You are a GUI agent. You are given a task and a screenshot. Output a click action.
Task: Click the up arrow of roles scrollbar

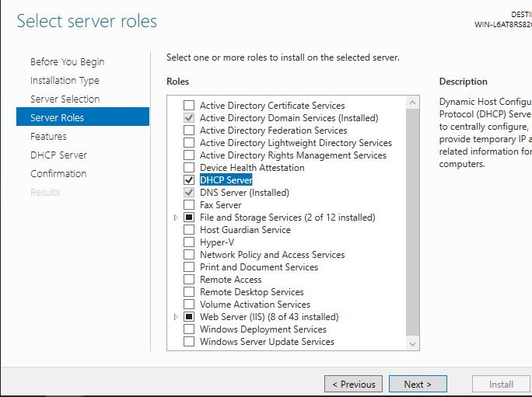click(x=412, y=103)
